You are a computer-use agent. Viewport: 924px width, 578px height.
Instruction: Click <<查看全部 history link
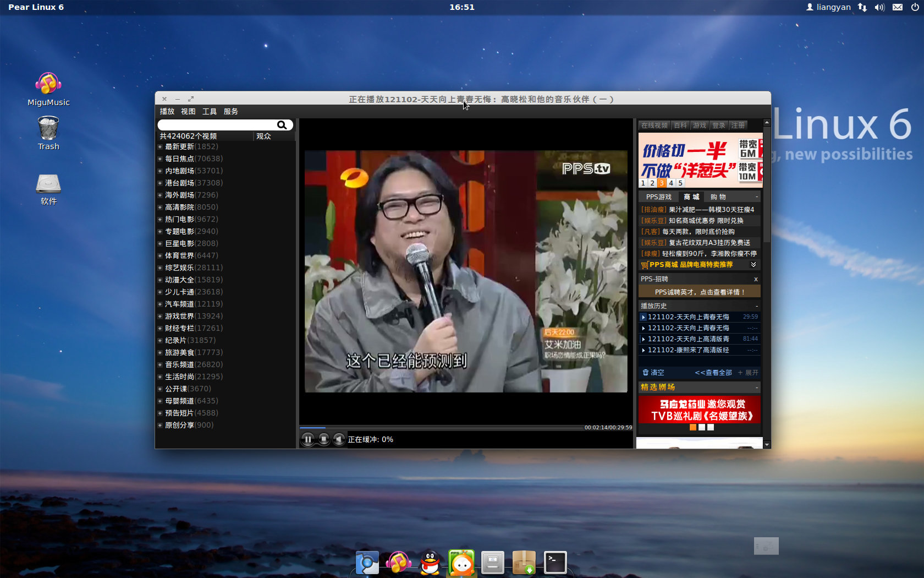[713, 373]
